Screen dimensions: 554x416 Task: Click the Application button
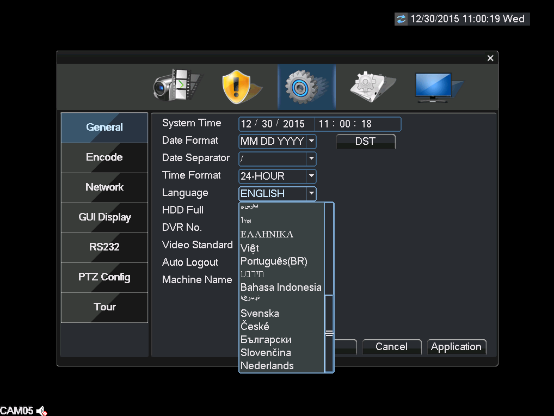tap(456, 347)
